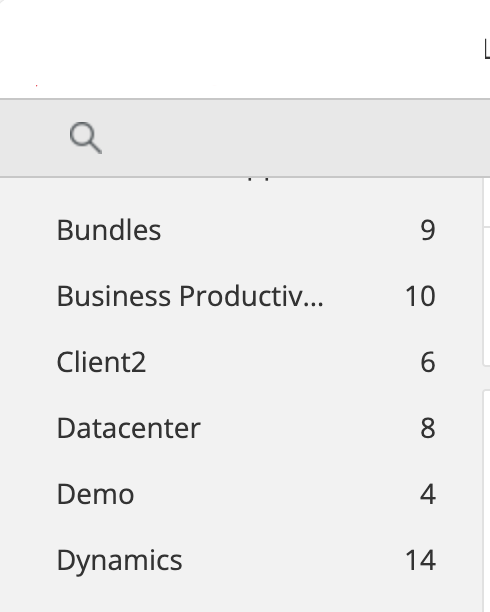Click the count 4 next to Demo

point(428,494)
